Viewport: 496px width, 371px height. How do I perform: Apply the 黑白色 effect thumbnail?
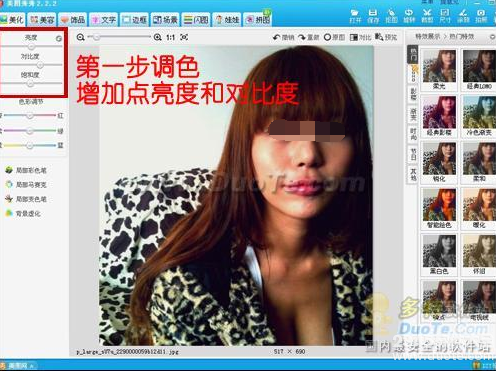[439, 255]
